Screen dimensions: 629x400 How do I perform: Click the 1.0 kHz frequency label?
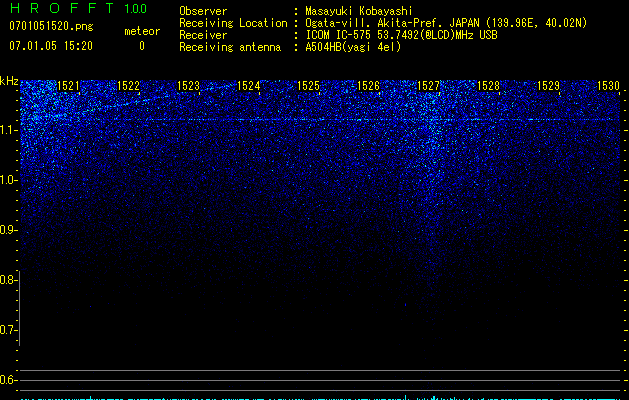tap(8, 180)
